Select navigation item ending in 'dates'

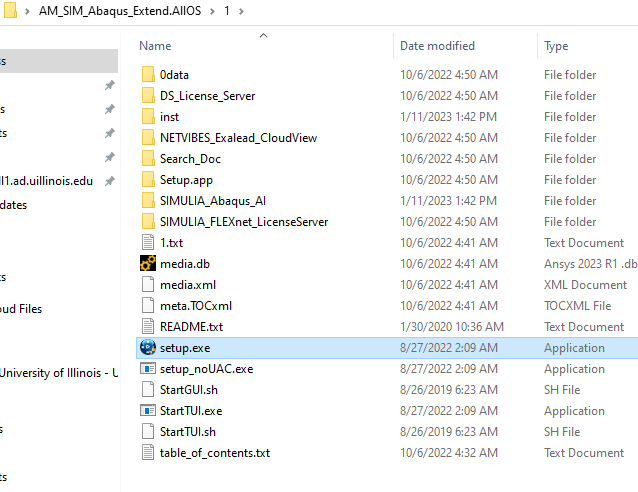pos(13,205)
